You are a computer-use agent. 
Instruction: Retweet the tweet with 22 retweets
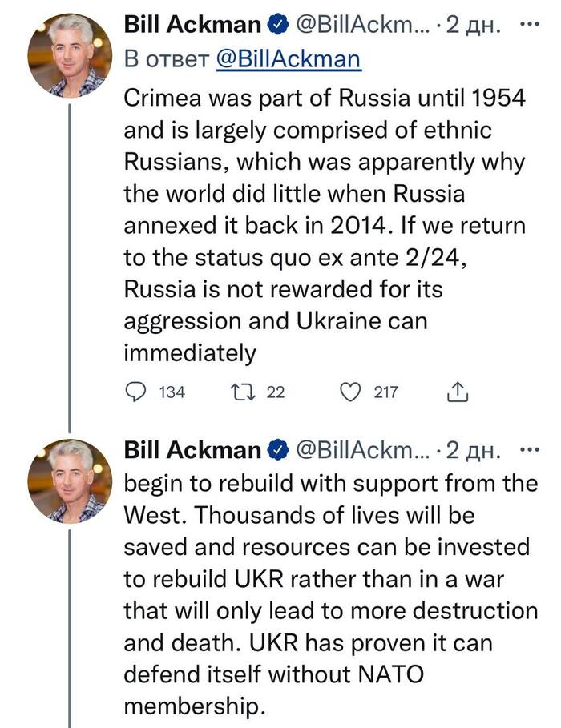pyautogui.click(x=240, y=392)
